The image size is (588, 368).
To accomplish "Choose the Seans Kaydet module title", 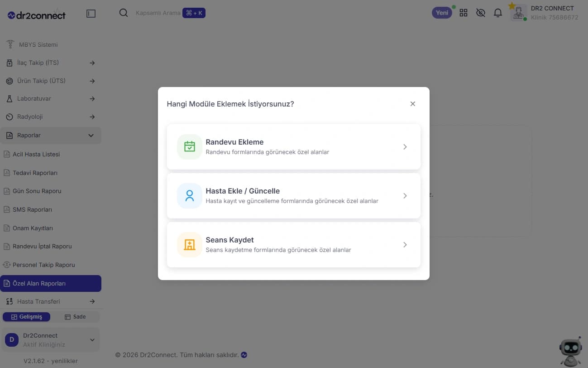I will tap(229, 240).
